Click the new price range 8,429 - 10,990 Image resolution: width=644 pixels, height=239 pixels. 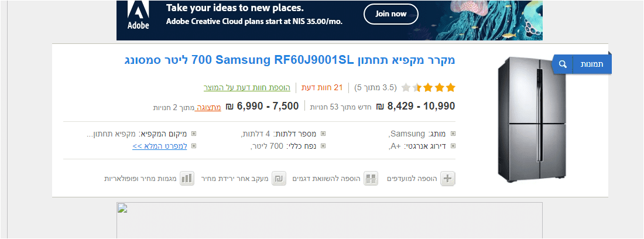[421, 106]
